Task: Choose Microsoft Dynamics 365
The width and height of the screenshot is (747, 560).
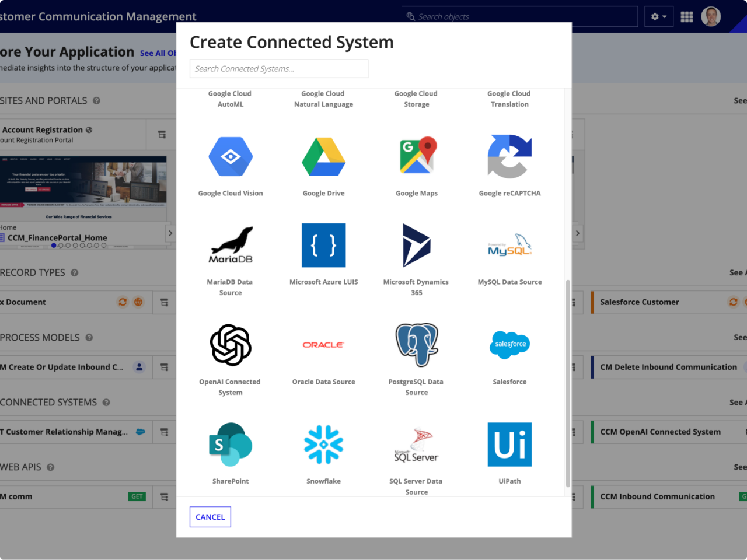Action: coord(416,257)
